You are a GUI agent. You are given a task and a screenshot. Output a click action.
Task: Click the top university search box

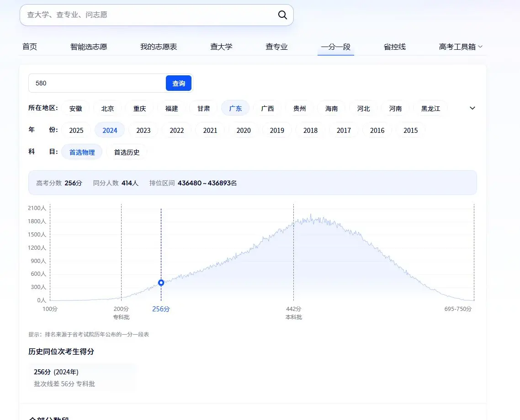click(x=149, y=15)
